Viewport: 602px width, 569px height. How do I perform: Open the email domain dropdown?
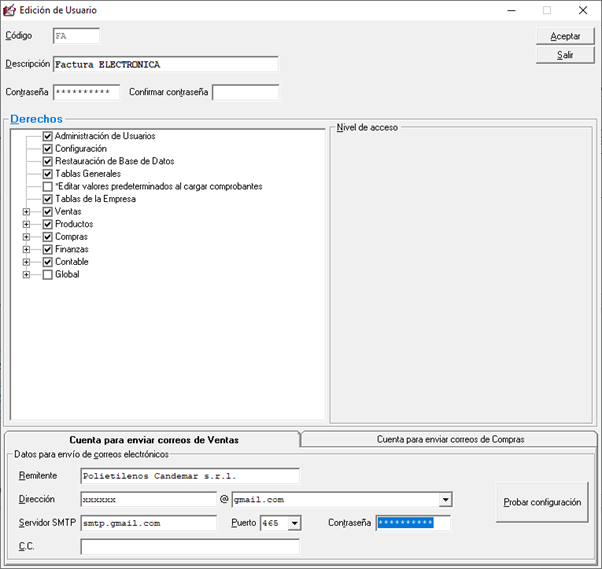[x=446, y=499]
